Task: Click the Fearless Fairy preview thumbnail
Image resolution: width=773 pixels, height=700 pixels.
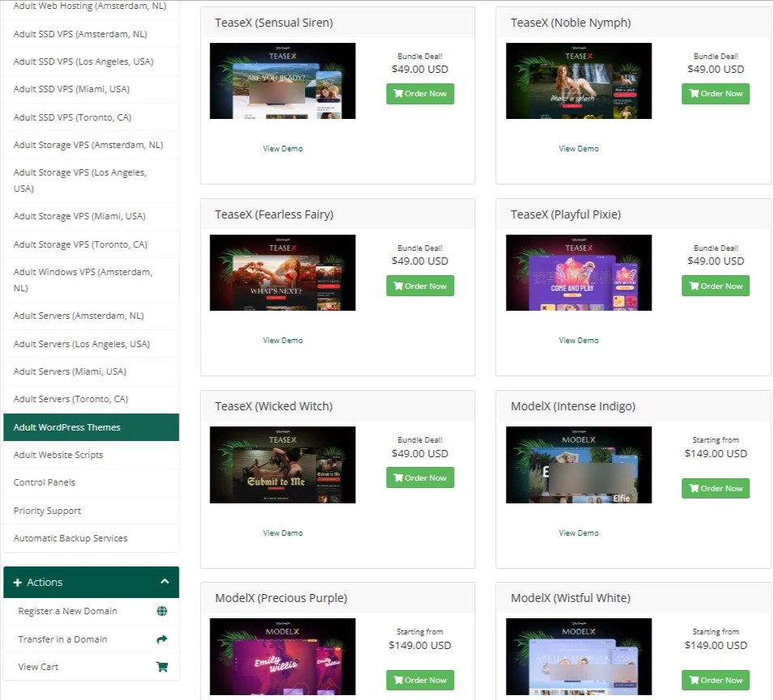Action: (x=282, y=273)
